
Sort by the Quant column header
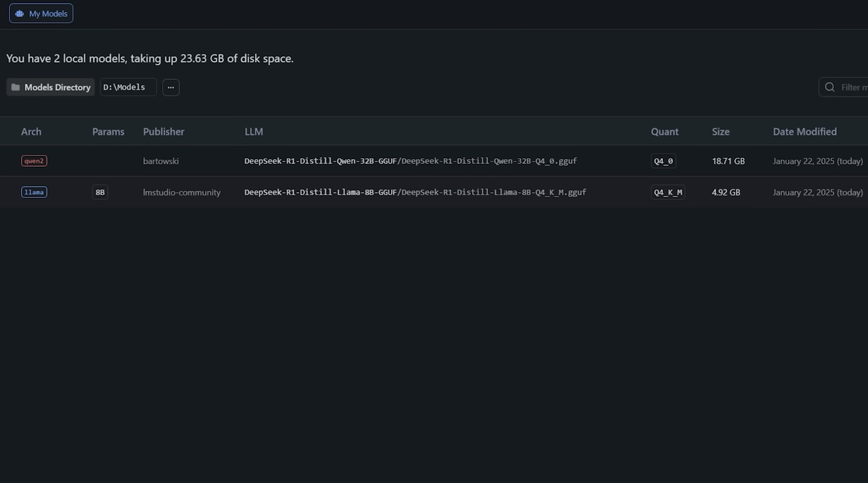click(665, 132)
